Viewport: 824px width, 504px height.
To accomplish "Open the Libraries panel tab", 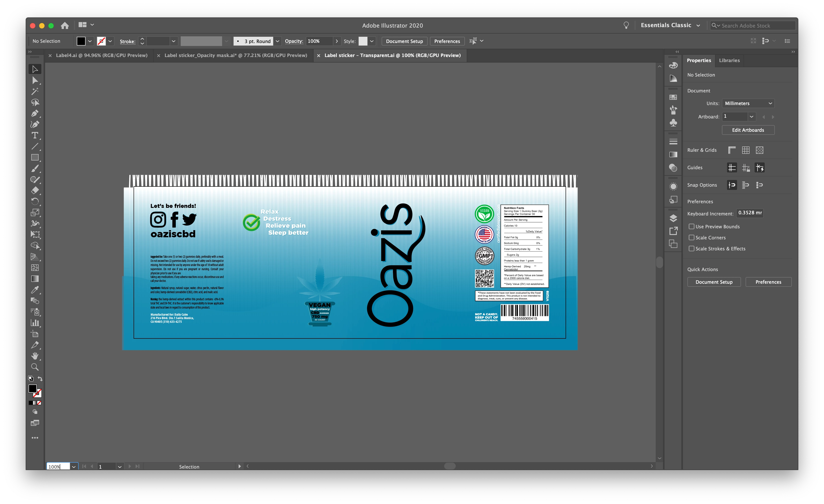I will 729,60.
